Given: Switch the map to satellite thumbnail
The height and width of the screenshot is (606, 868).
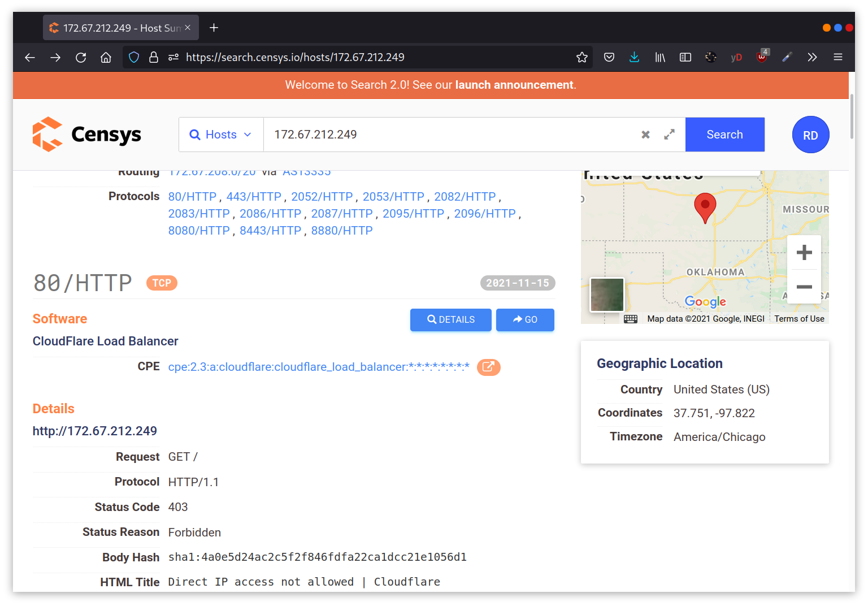Looking at the screenshot, I should pyautogui.click(x=607, y=295).
